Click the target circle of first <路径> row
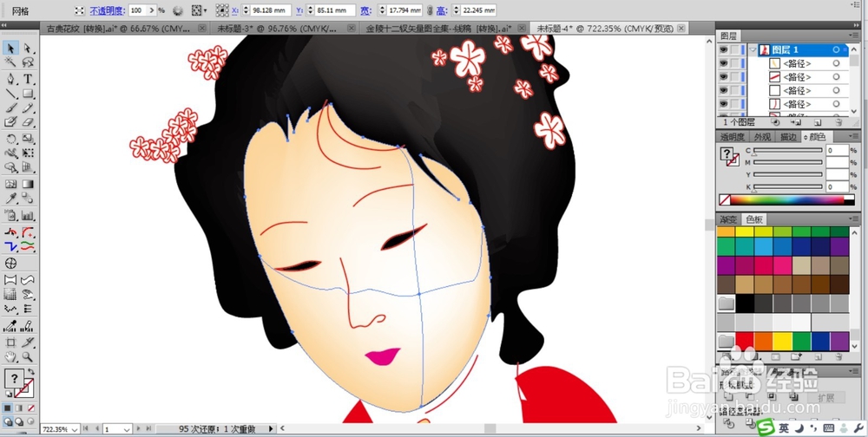The width and height of the screenshot is (868, 437). coord(837,63)
